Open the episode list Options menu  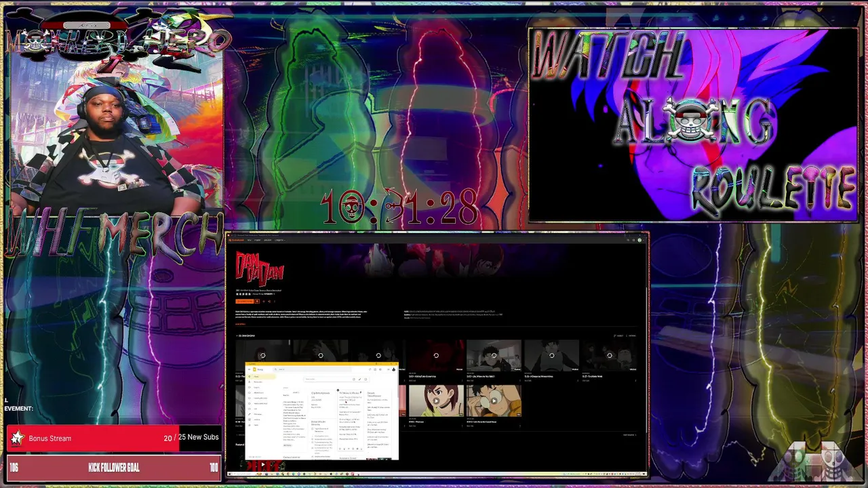click(x=632, y=335)
